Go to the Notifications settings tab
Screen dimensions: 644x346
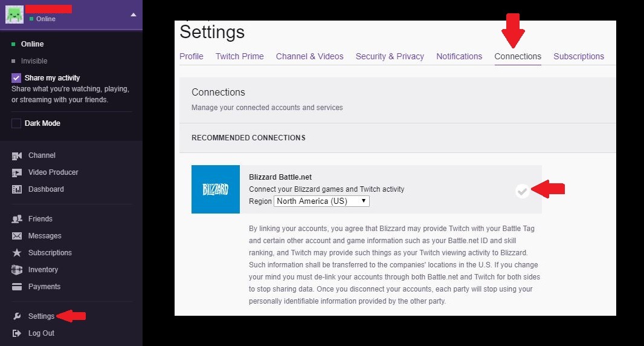pyautogui.click(x=459, y=56)
